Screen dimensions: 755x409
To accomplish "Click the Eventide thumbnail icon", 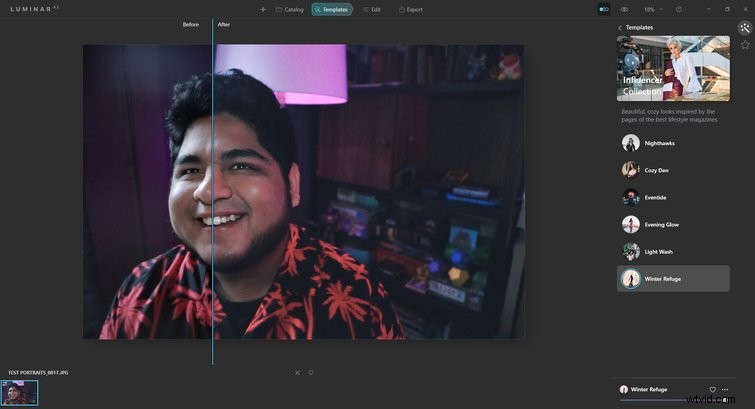I will click(x=630, y=198).
